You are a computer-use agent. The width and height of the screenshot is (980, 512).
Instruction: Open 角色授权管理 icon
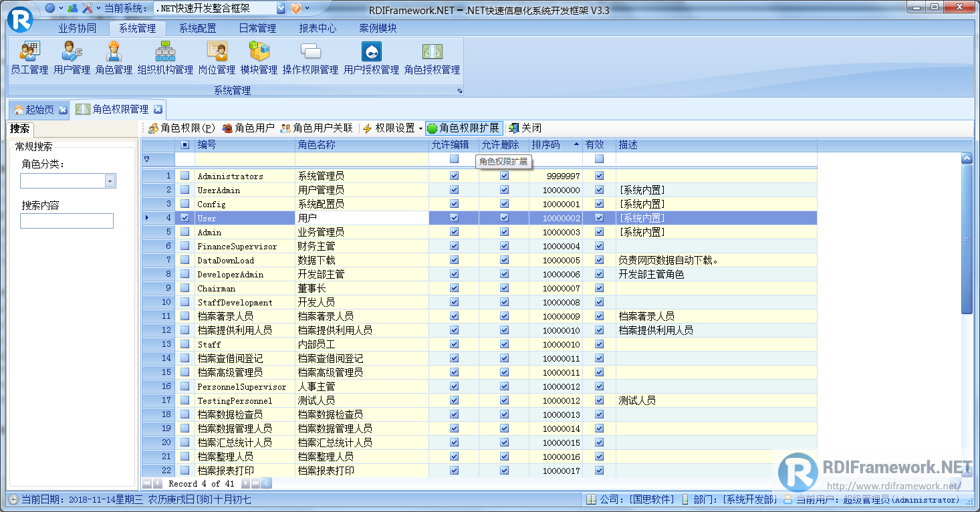[432, 57]
